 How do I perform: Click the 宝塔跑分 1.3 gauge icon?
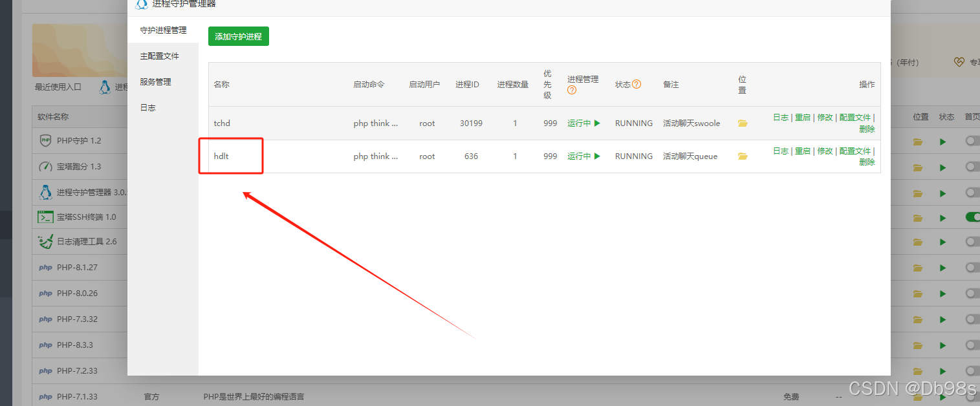click(x=45, y=166)
